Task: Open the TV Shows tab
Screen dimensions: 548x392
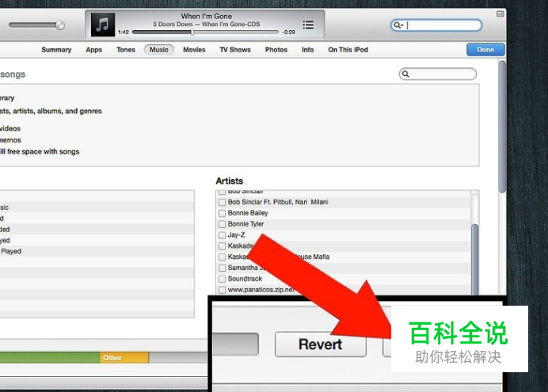Action: coord(235,50)
